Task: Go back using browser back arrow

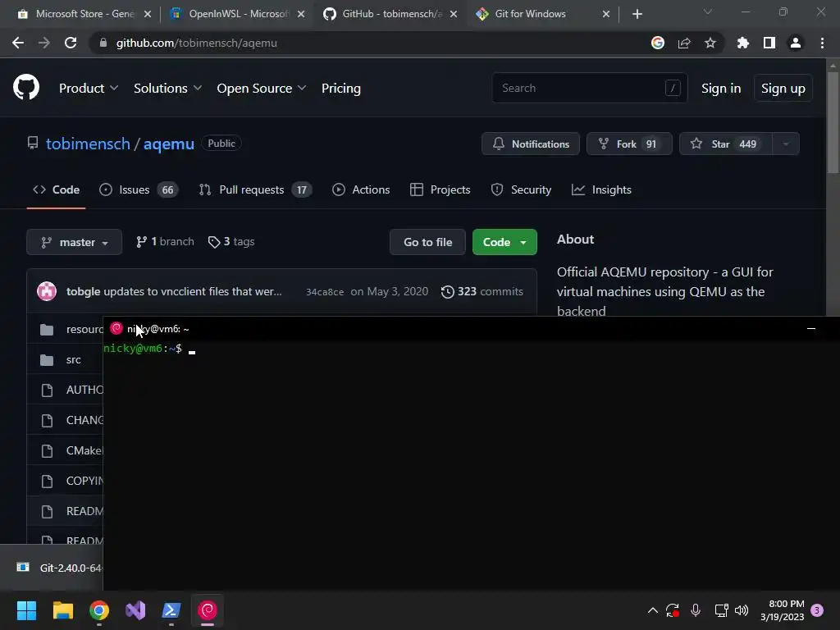Action: coord(18,43)
